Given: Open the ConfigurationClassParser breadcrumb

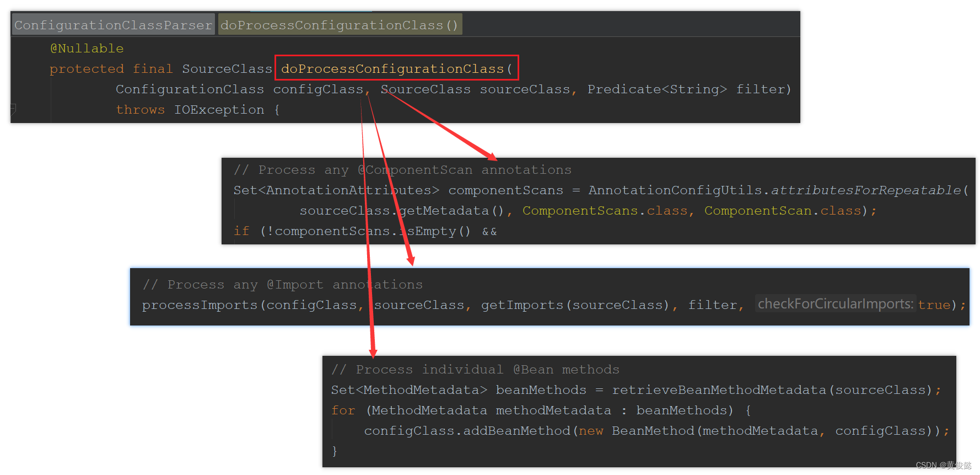Looking at the screenshot, I should pos(113,25).
